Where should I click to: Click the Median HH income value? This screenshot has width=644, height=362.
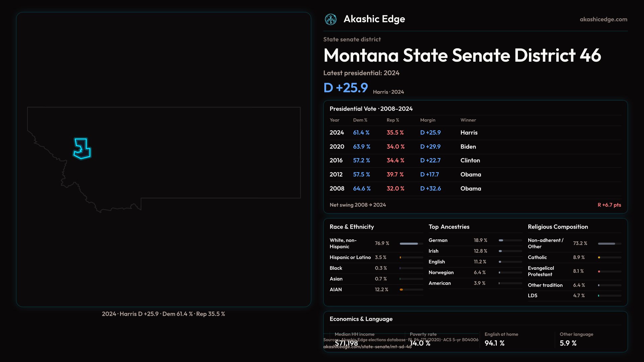pyautogui.click(x=346, y=343)
